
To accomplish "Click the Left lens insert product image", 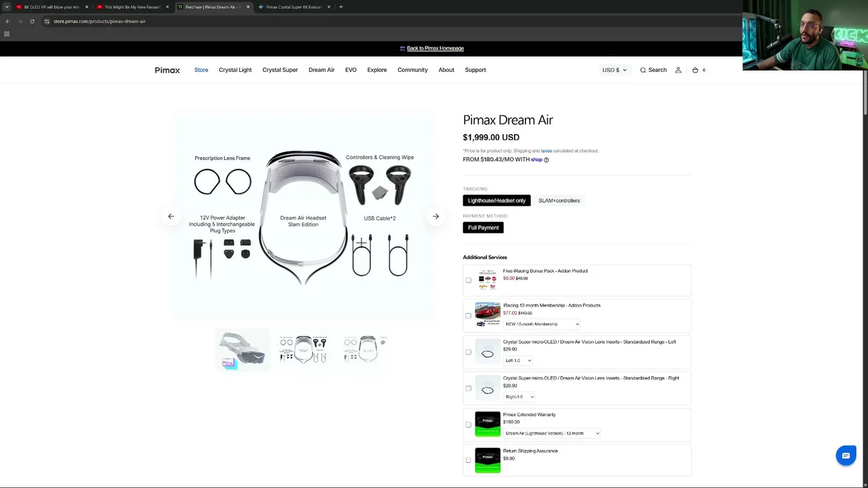I will [x=488, y=352].
